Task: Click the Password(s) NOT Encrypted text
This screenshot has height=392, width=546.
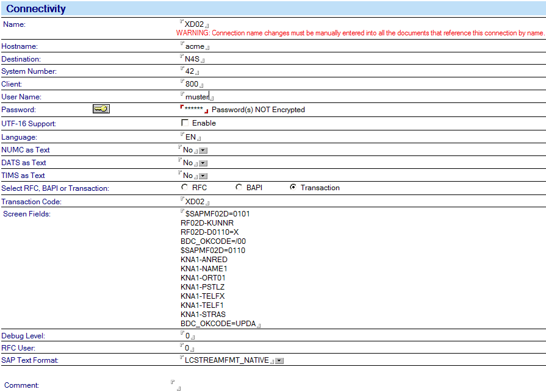Action: [x=259, y=110]
